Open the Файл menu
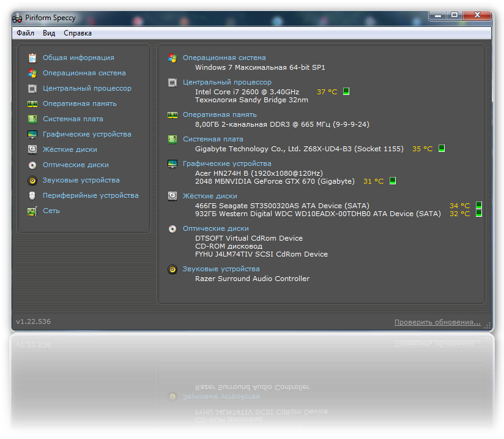 (26, 33)
